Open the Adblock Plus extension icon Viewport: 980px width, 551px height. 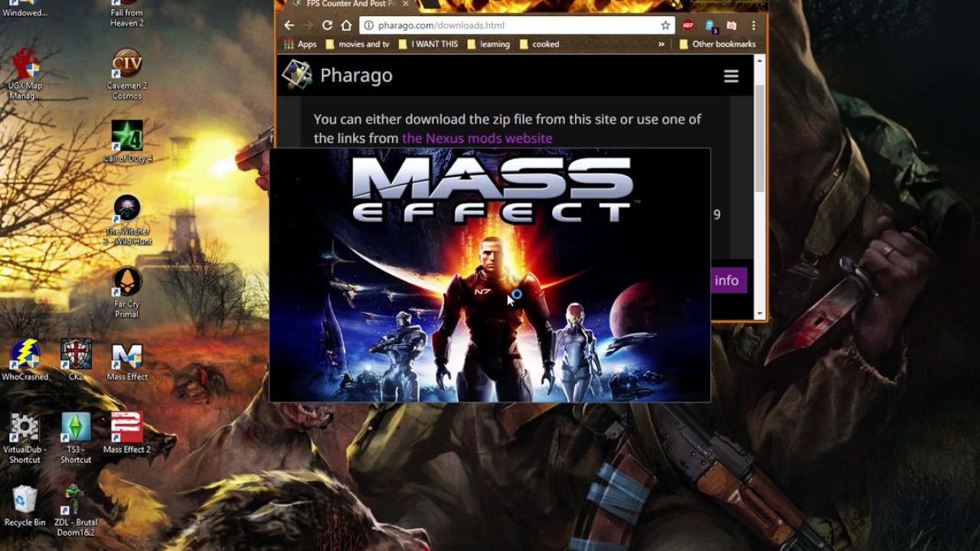pos(688,25)
